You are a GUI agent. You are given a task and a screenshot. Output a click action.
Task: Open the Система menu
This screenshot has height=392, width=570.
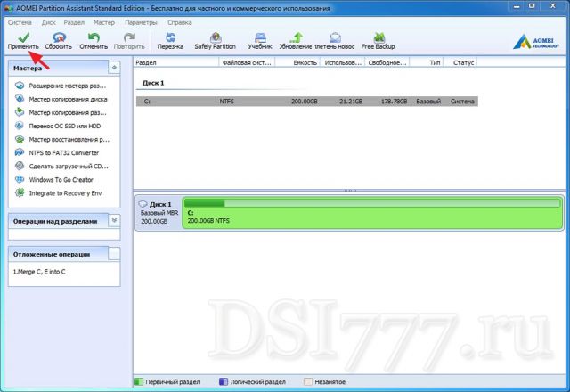[20, 22]
